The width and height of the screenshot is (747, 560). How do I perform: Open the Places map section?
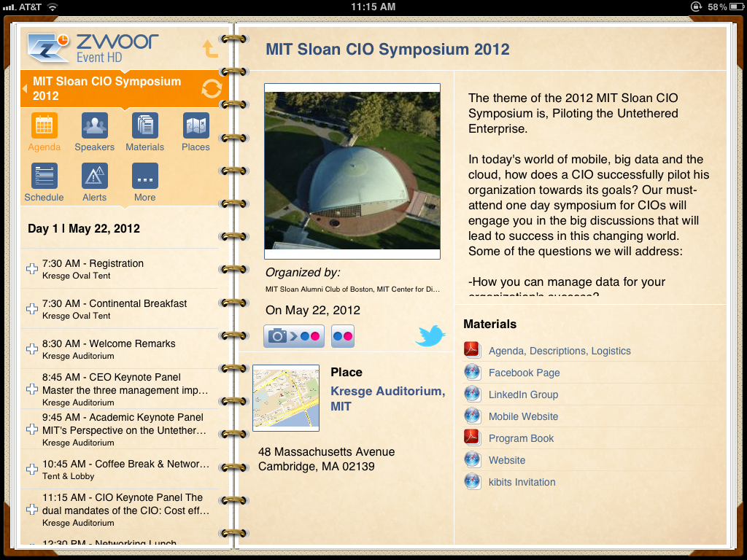(x=196, y=132)
